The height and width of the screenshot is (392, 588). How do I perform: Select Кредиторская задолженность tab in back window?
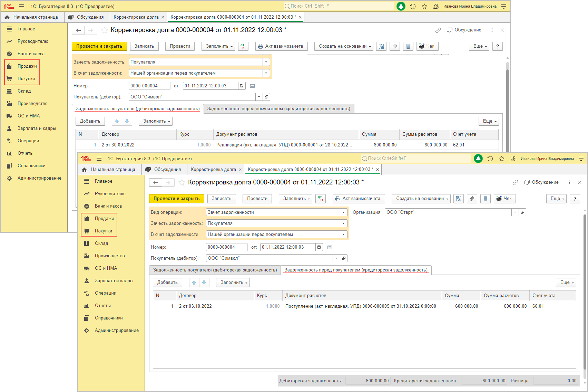pos(278,109)
